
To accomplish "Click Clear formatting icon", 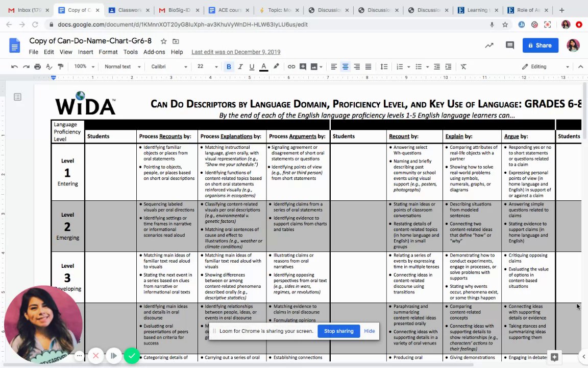I will click(463, 66).
